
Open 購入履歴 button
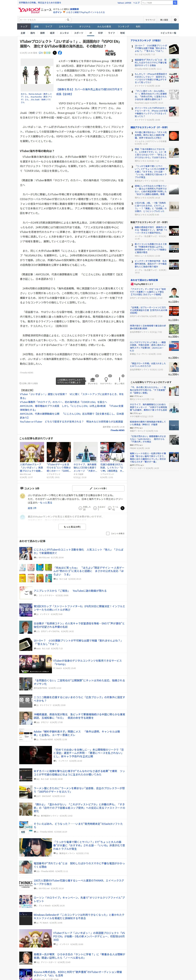(164, 20)
